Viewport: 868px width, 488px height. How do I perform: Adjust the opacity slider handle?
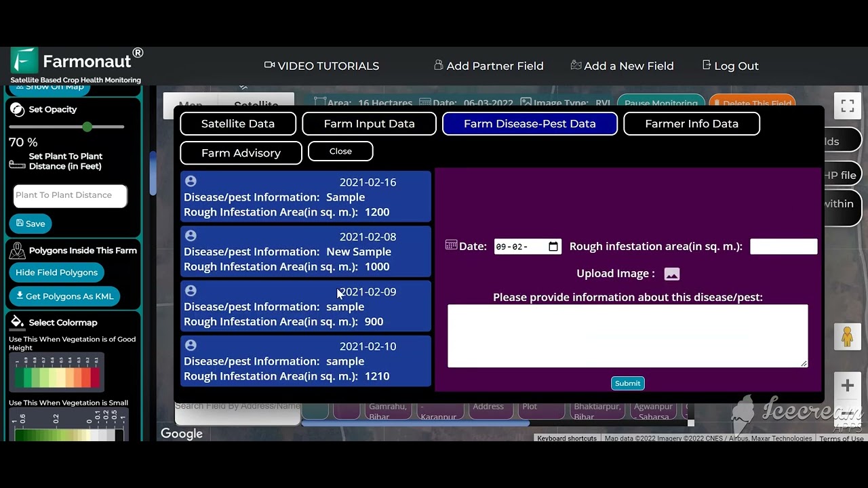[x=87, y=127]
